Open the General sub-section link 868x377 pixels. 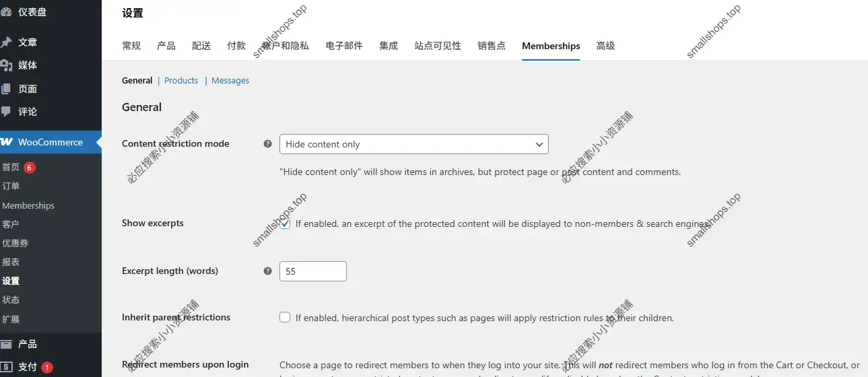[x=137, y=80]
